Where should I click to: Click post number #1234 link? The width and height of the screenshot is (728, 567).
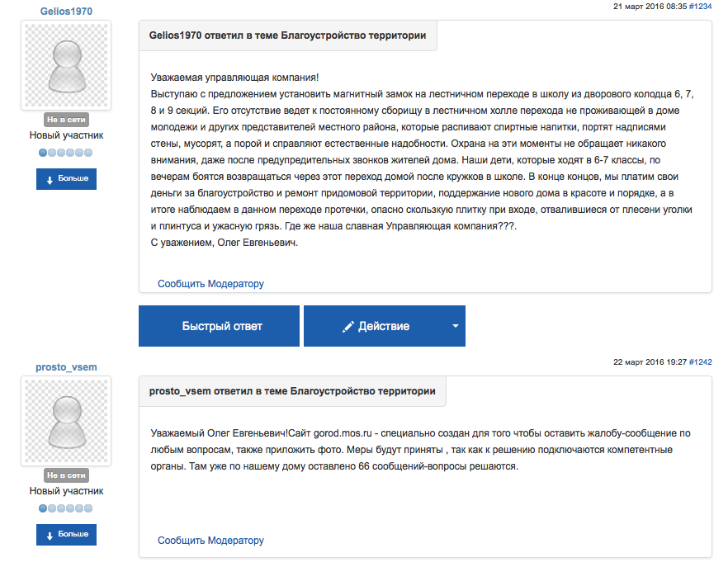[x=700, y=6]
